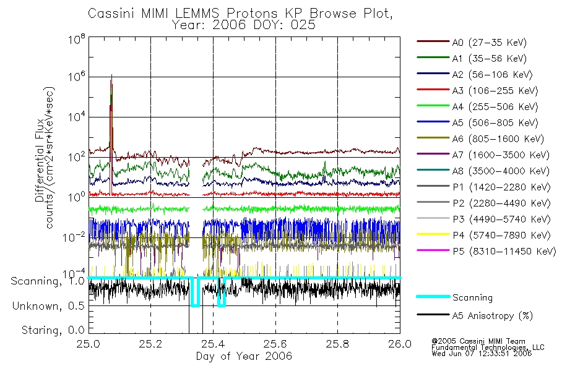Click the P1 (1420-2280 KeV) legend label
Image resolution: width=588 pixels, height=371 pixels.
point(501,187)
